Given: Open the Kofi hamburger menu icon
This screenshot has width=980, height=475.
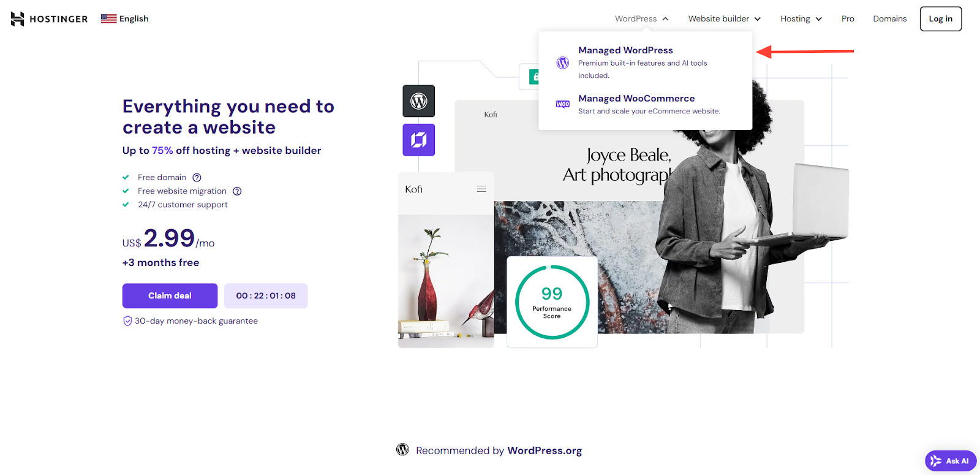Looking at the screenshot, I should pos(481,189).
